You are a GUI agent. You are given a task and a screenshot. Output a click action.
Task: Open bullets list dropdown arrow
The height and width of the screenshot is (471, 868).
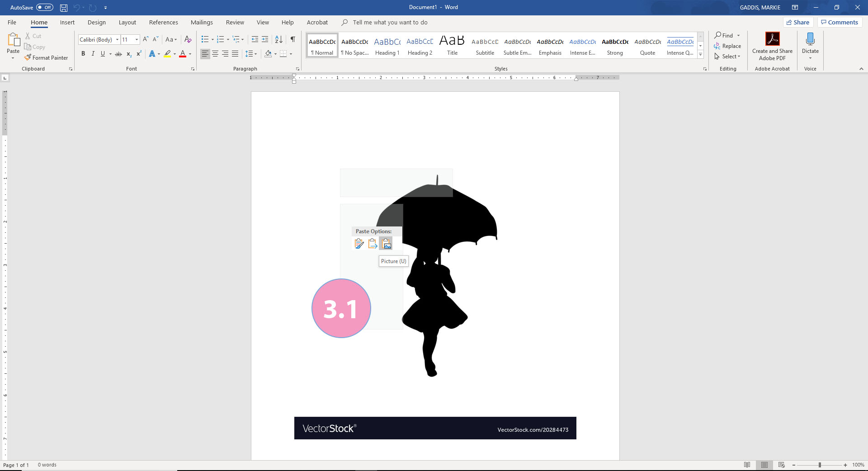[x=213, y=39]
